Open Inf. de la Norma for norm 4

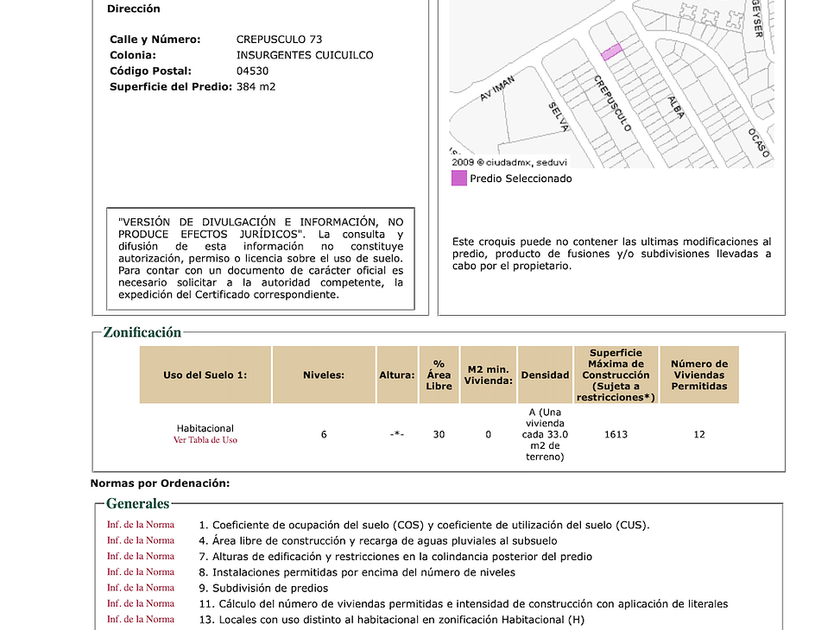140,540
